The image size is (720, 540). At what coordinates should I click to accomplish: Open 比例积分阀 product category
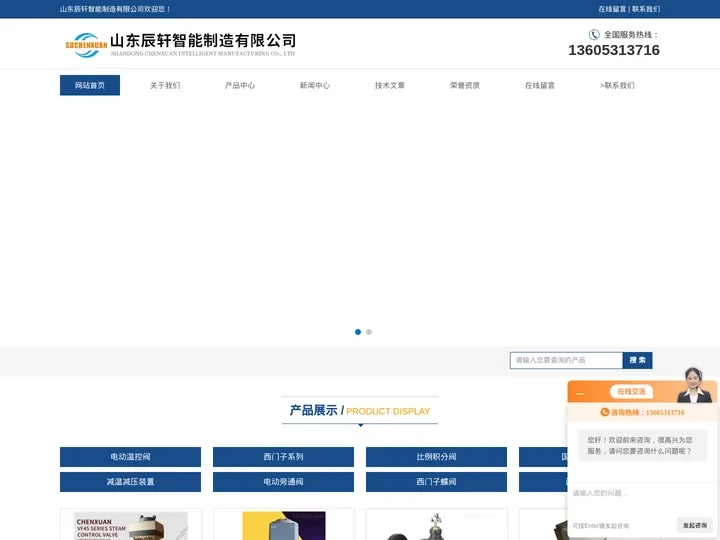click(436, 456)
